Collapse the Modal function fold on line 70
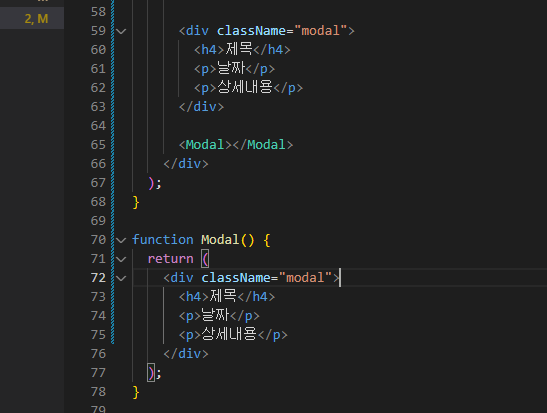Screen dimensions: 547x413 121,240
